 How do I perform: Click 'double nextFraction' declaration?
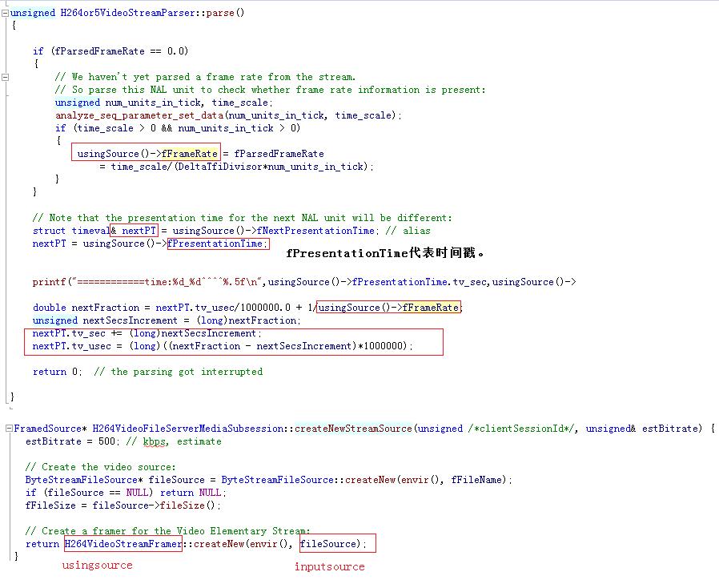(x=86, y=308)
